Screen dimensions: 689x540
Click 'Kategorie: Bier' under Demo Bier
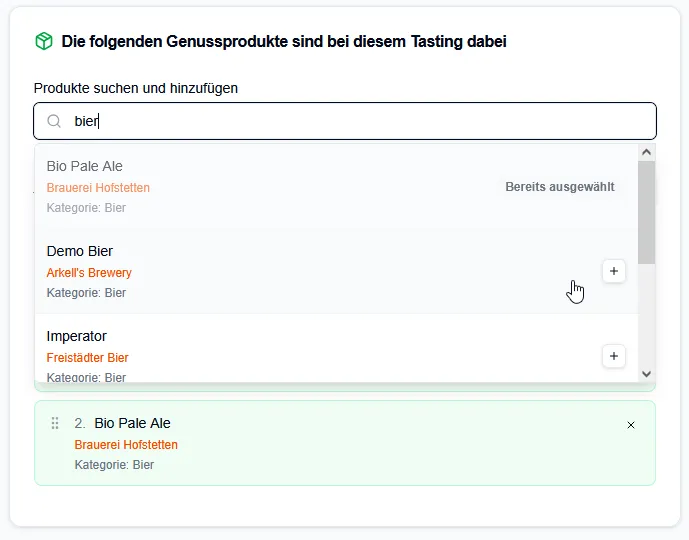(x=86, y=293)
